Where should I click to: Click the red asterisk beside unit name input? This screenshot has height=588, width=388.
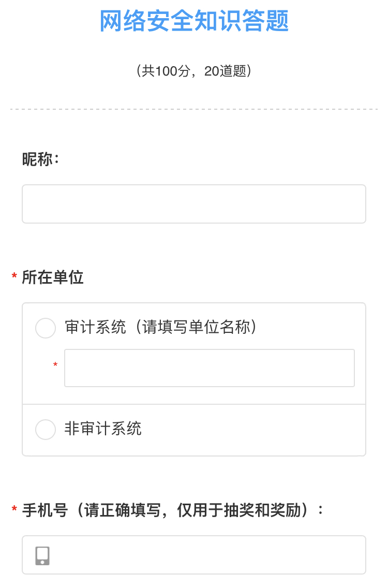coord(55,366)
